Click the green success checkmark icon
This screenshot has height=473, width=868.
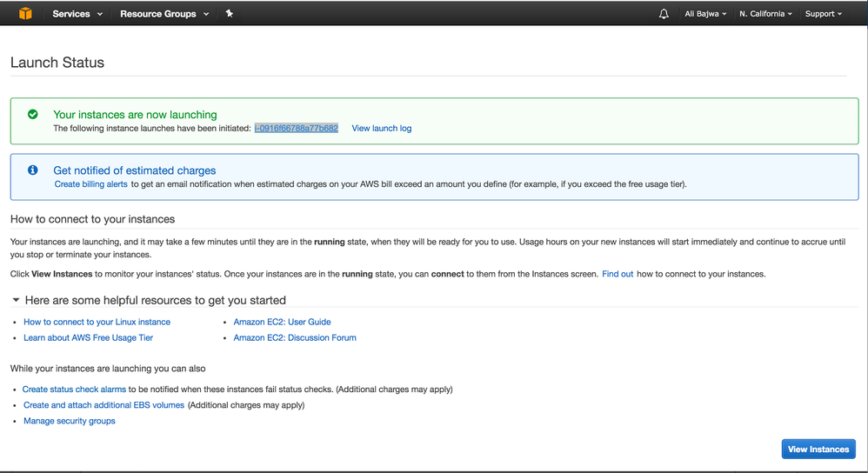point(33,114)
